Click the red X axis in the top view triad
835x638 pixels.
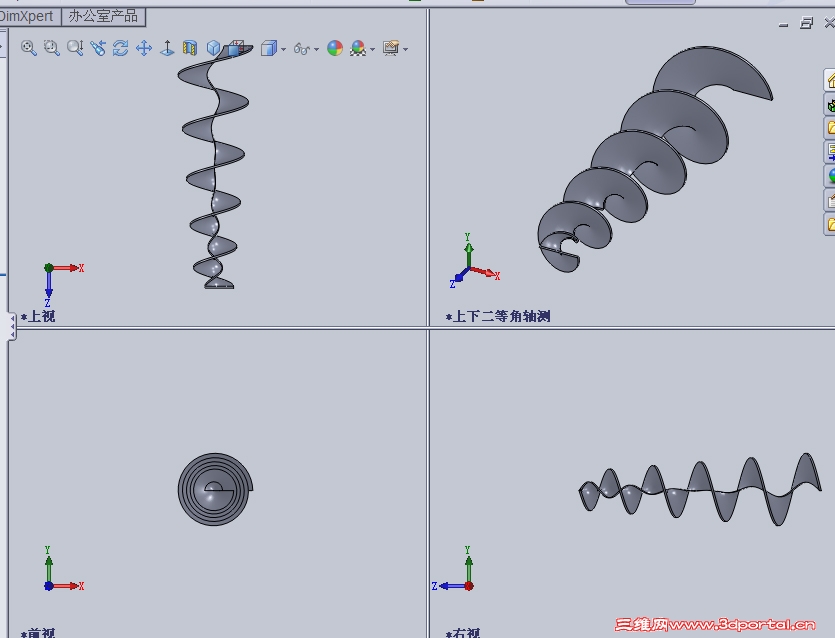click(67, 268)
